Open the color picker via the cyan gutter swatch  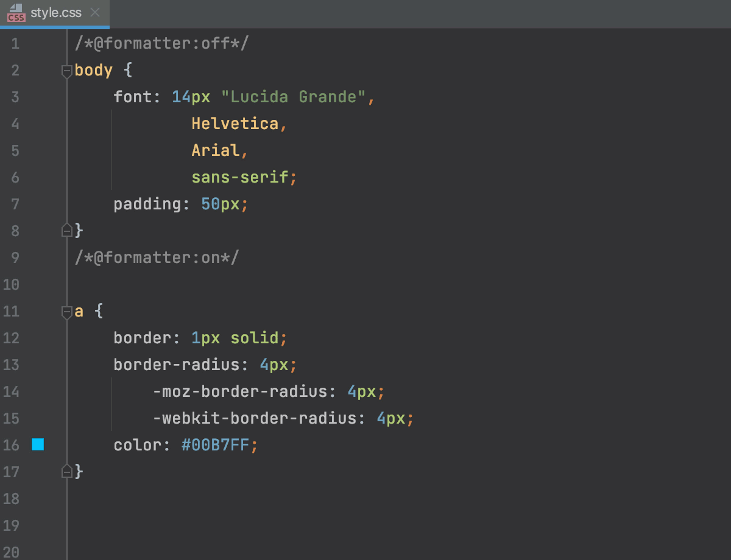[x=37, y=445]
